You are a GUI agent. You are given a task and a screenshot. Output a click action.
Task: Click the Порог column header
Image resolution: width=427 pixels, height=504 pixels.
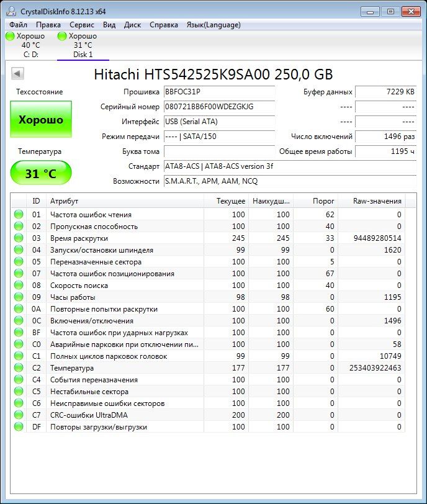point(315,201)
